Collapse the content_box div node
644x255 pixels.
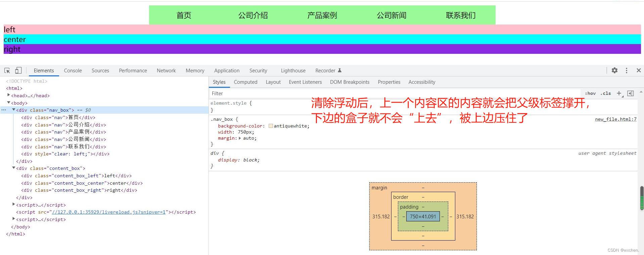tap(13, 168)
